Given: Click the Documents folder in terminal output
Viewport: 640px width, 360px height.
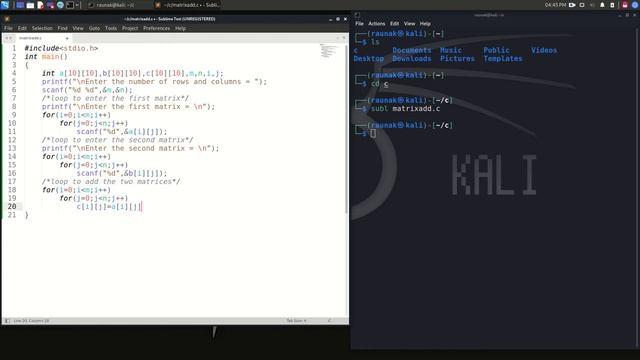Looking at the screenshot, I should [412, 50].
